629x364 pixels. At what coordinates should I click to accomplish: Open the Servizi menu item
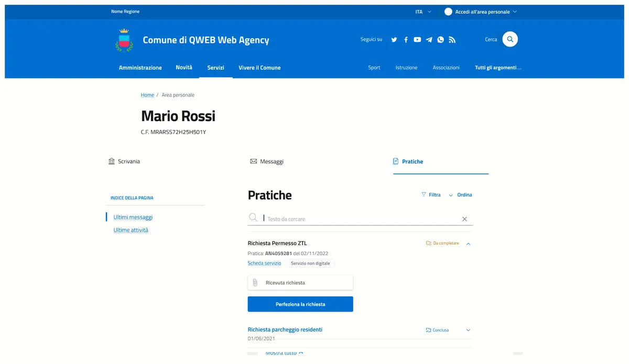click(215, 68)
